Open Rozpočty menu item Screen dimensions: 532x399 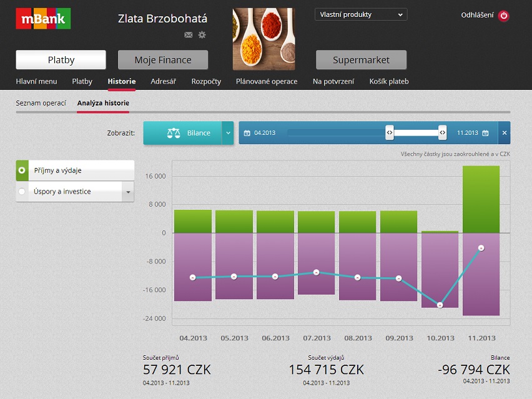(206, 81)
